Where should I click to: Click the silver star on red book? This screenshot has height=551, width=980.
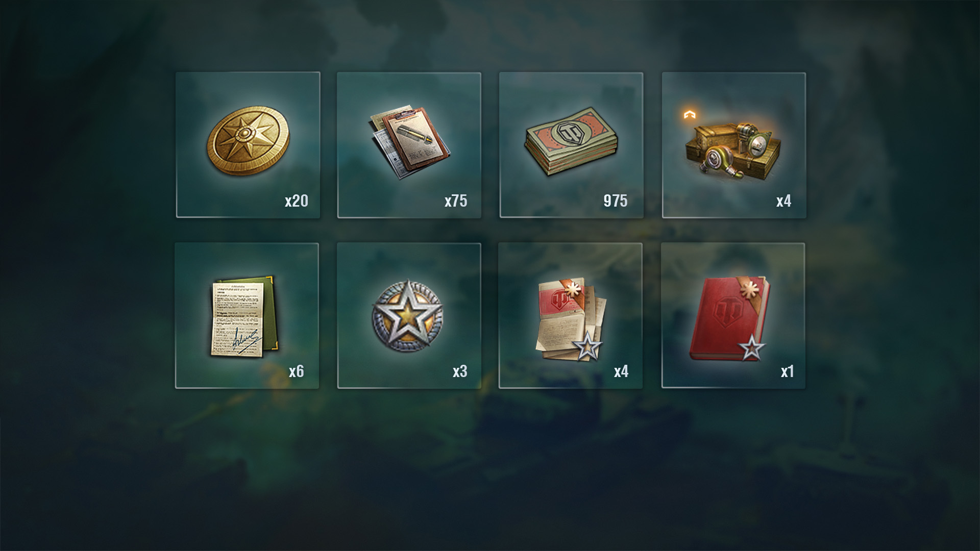click(x=751, y=347)
